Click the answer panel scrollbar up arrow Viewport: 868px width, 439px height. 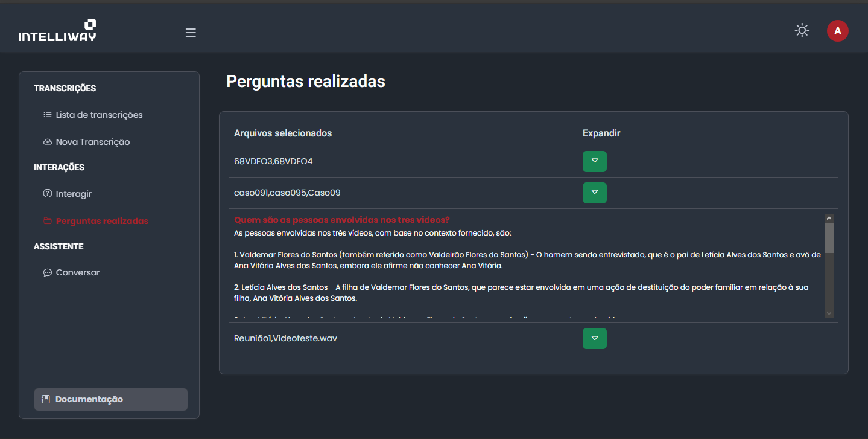pos(829,218)
